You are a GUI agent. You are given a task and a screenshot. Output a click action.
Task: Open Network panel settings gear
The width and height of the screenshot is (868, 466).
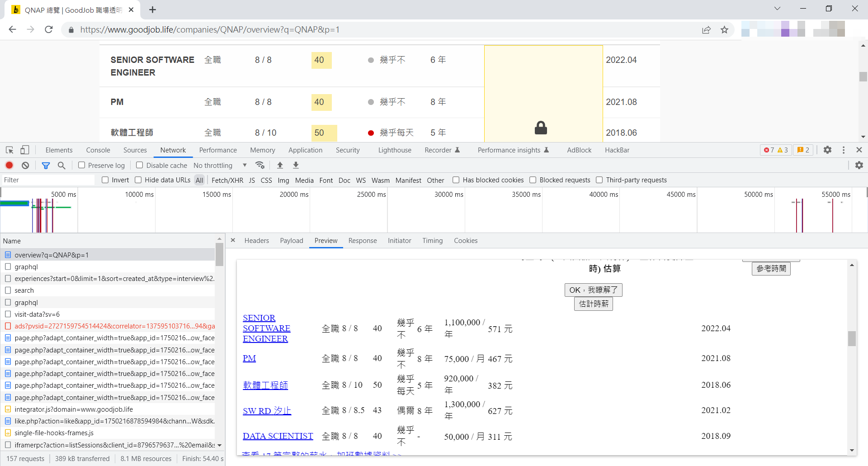[859, 165]
